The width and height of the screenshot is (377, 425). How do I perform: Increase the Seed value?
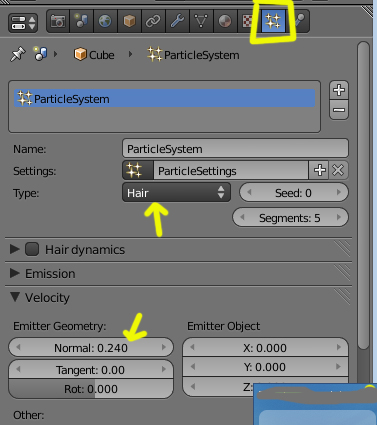(339, 192)
